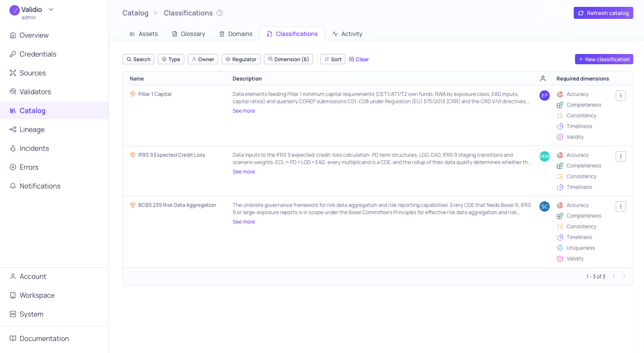Open the Search filter field
Viewport: 644px width, 353px height.
coord(138,59)
